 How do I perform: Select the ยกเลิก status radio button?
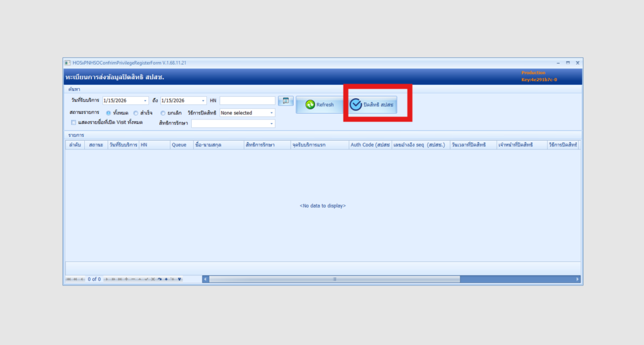pyautogui.click(x=163, y=113)
